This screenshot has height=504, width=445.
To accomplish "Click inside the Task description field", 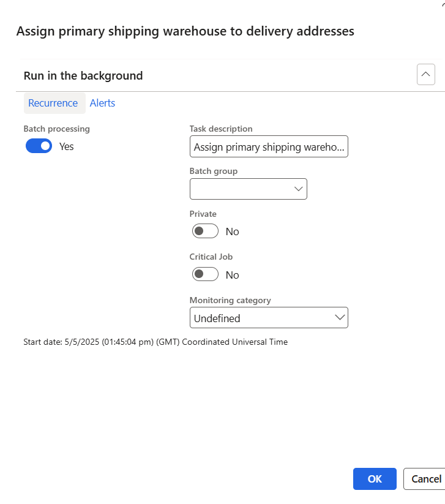I will click(269, 146).
